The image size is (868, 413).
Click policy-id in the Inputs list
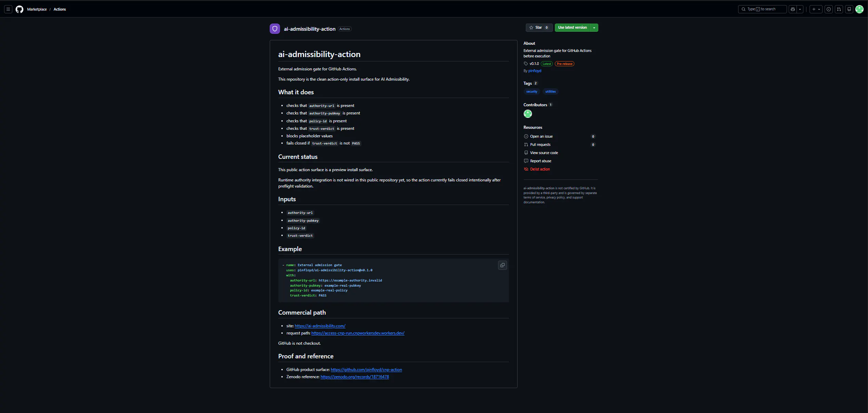296,228
